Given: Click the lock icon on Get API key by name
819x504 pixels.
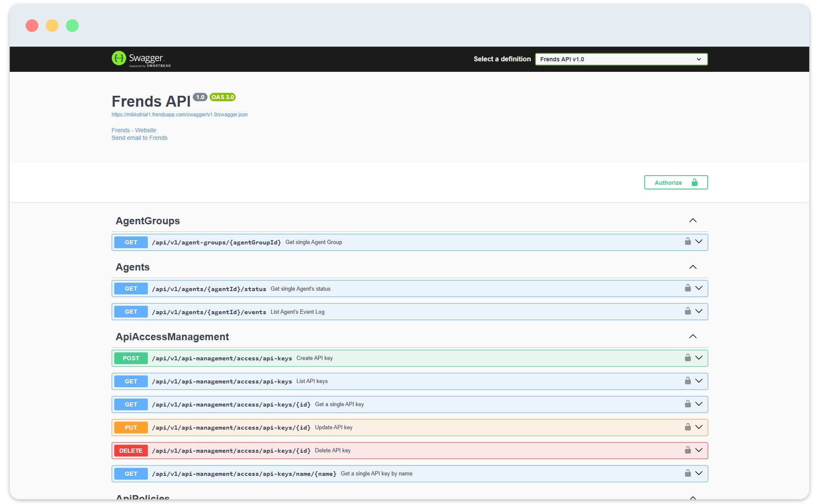Looking at the screenshot, I should (688, 473).
